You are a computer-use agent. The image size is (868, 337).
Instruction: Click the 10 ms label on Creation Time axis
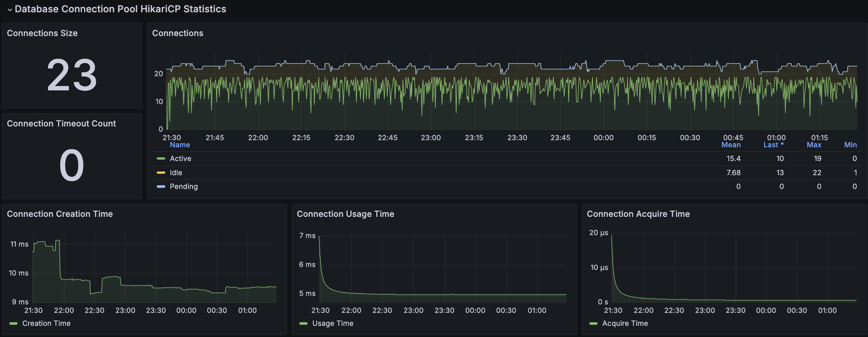19,273
